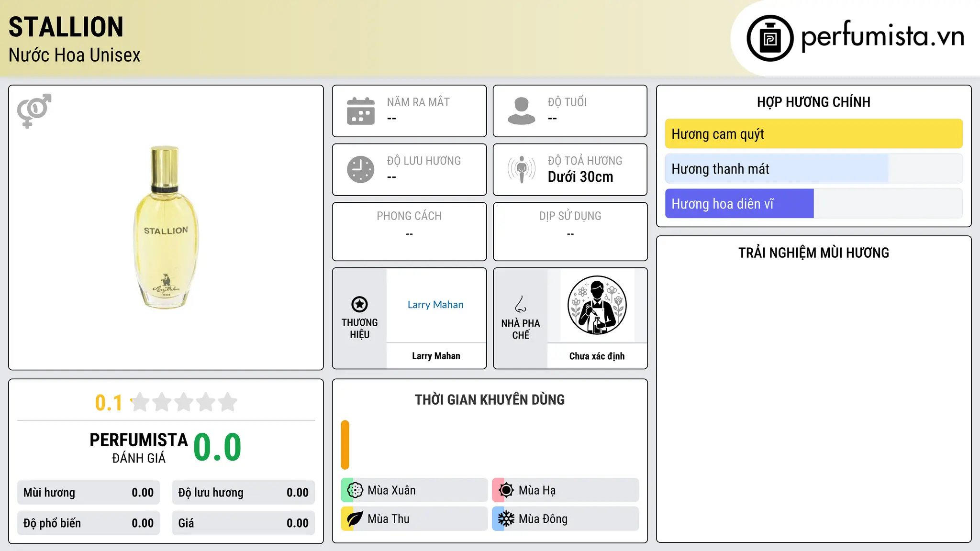The image size is (980, 551).
Task: Click the first rating star
Action: pyautogui.click(x=140, y=402)
